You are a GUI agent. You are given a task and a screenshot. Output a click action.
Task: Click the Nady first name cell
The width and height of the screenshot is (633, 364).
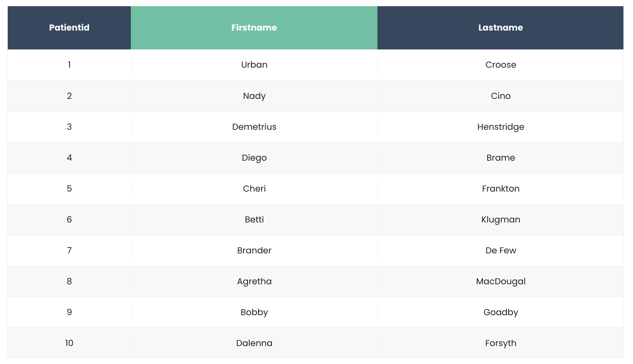coord(254,96)
